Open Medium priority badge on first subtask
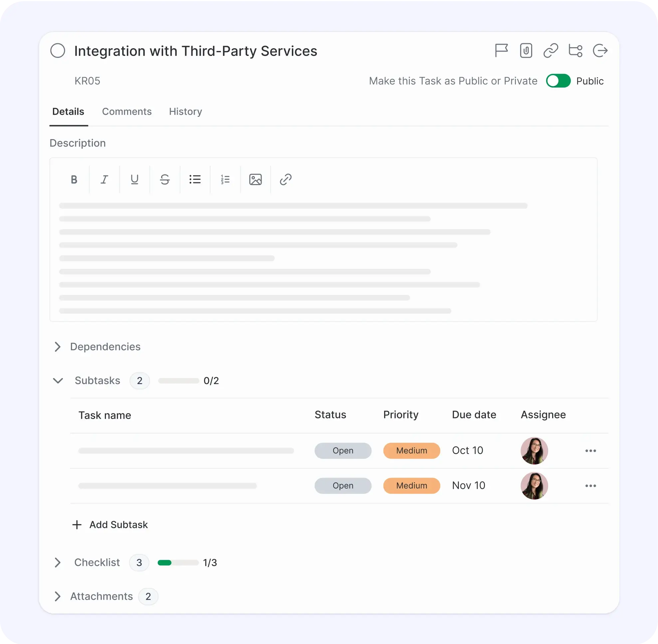The image size is (658, 644). pos(411,451)
